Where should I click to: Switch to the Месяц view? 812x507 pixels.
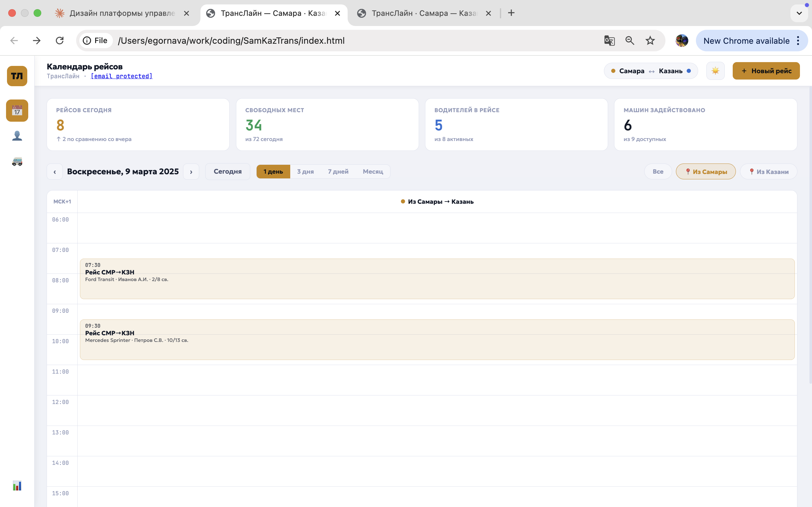click(372, 172)
